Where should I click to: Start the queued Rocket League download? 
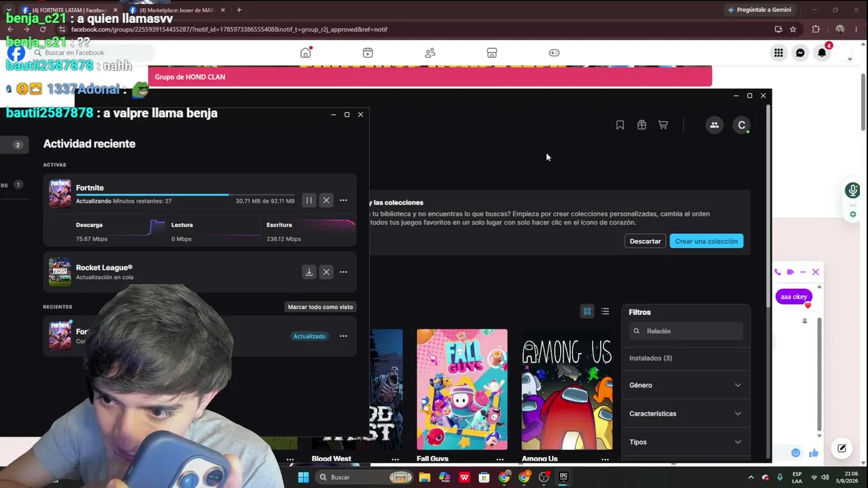pos(309,272)
